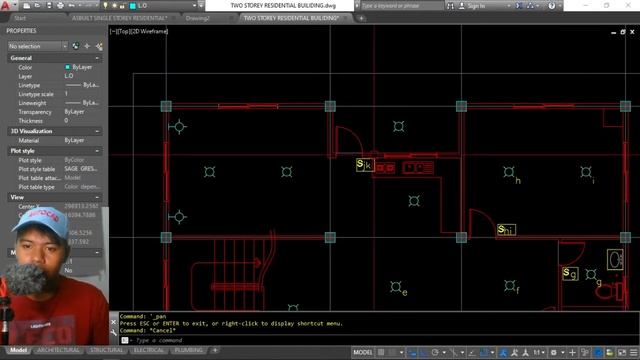Click the Linetype ByLayer property value
The width and height of the screenshot is (640, 360).
(x=82, y=85)
